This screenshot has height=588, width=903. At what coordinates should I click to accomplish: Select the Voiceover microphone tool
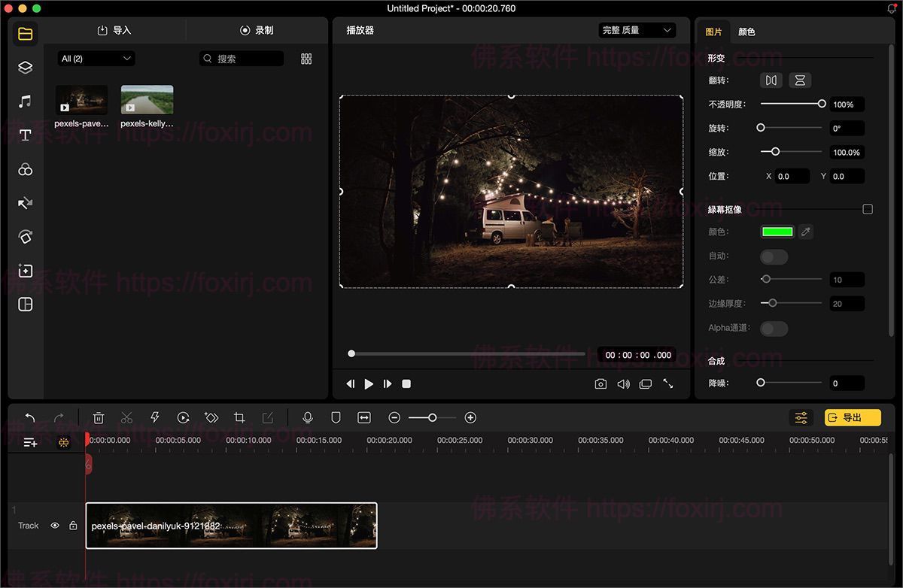tap(308, 417)
